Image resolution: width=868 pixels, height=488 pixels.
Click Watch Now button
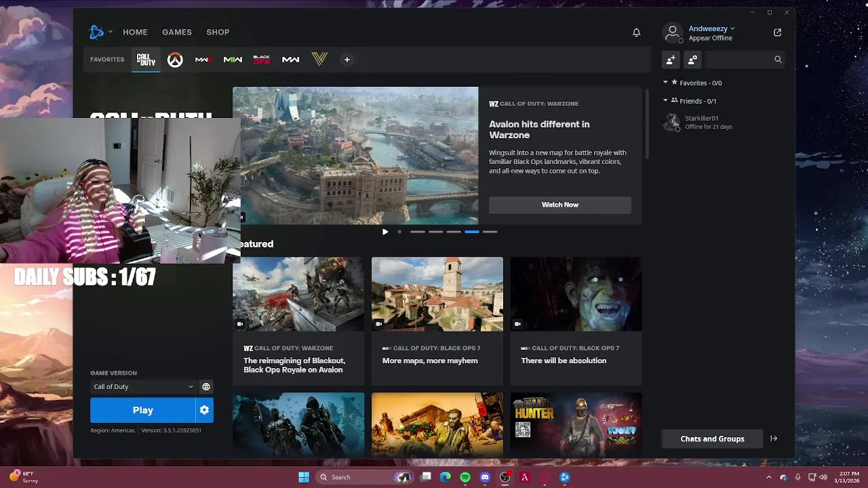coord(560,205)
